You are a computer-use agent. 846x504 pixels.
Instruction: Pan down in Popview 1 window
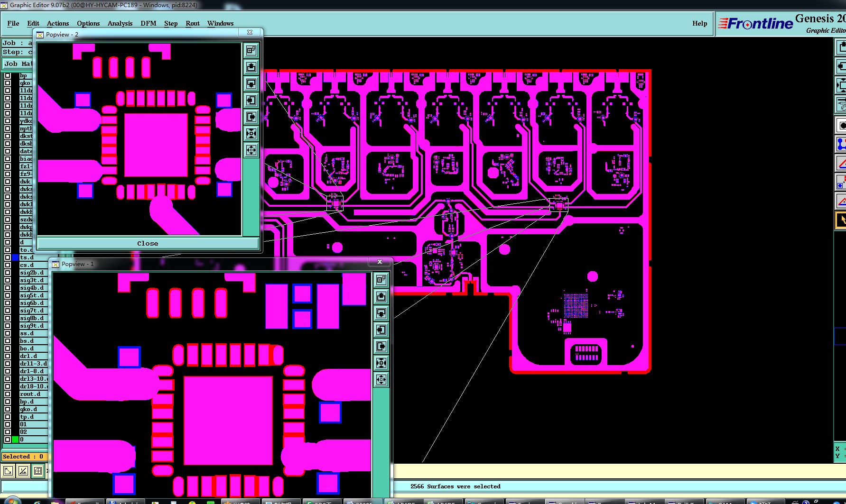pos(381,313)
